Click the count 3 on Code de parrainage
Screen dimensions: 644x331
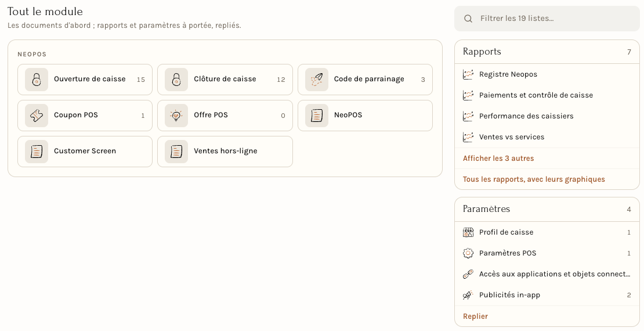(x=423, y=80)
